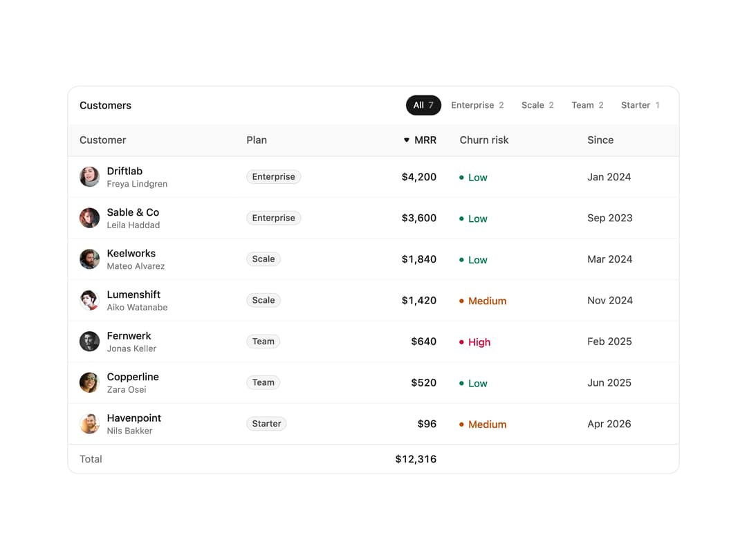Click Copperline's Team plan badge
Viewport: 747px width, 560px height.
264,382
